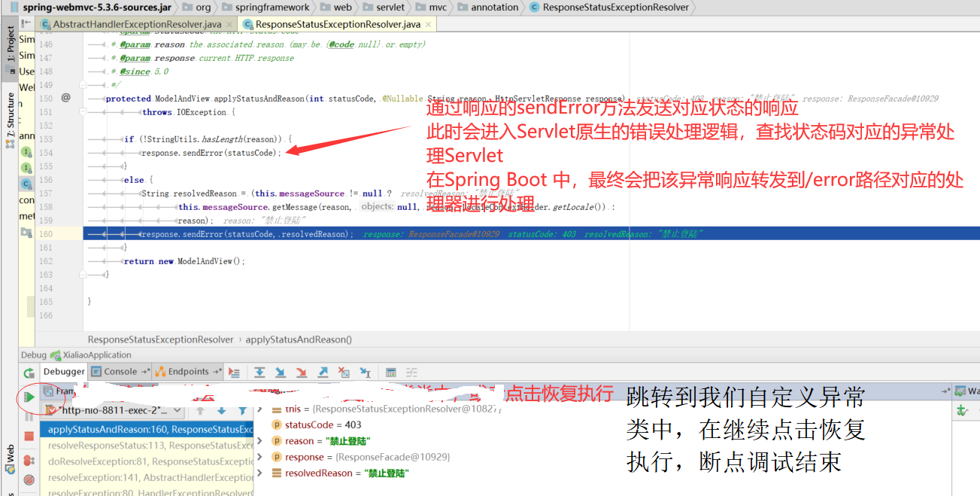980x496 pixels.
Task: Click the Drop Frame icon
Action: 344,372
